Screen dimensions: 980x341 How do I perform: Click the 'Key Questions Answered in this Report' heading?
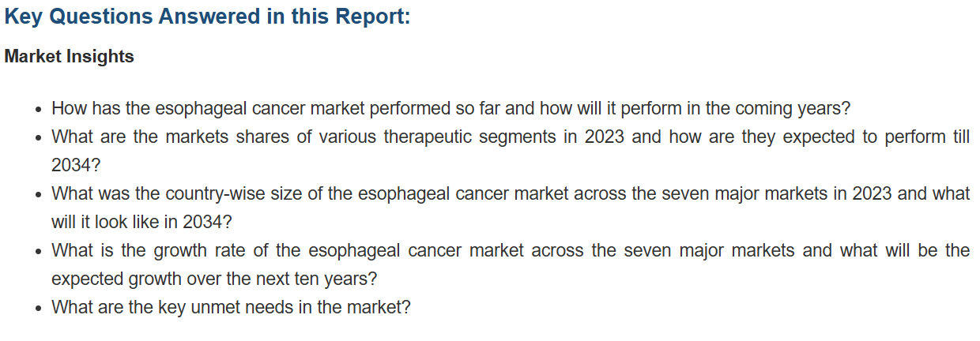coord(208,17)
